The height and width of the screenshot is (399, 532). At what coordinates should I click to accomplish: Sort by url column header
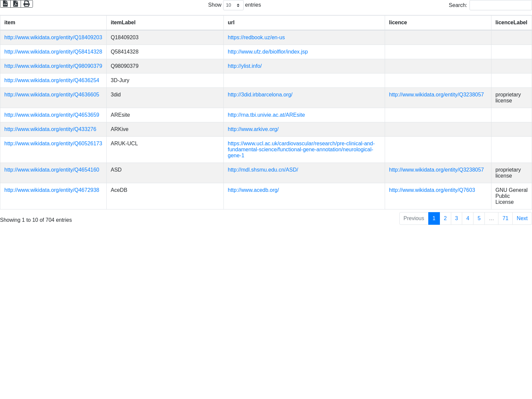click(304, 23)
